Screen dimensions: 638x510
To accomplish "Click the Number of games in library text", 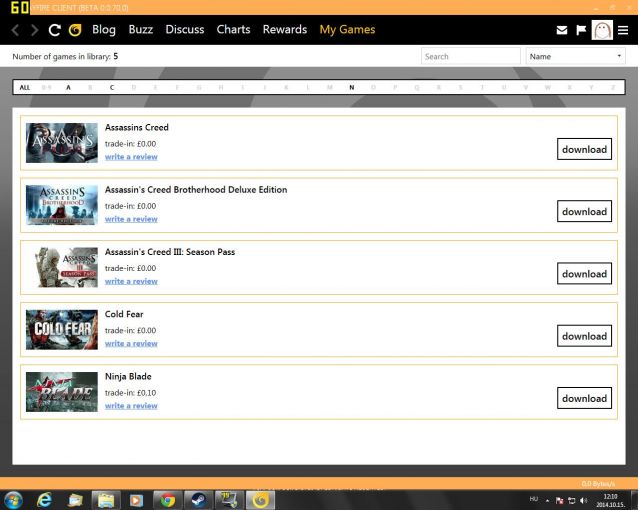I will [65, 57].
